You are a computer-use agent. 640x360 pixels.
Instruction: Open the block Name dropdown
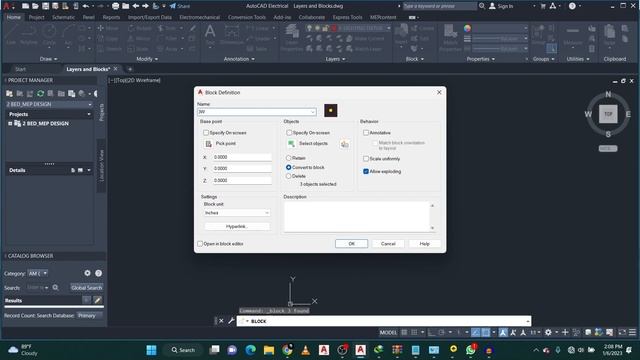313,112
